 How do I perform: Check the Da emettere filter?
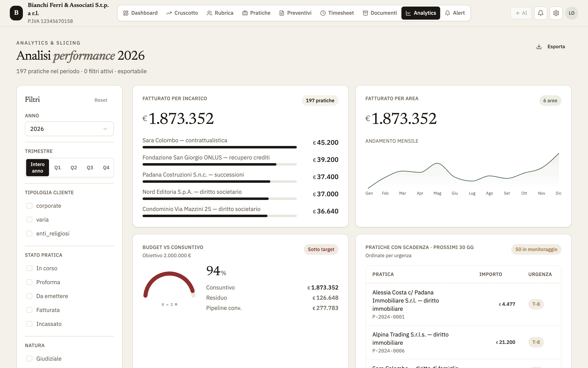coord(29,296)
